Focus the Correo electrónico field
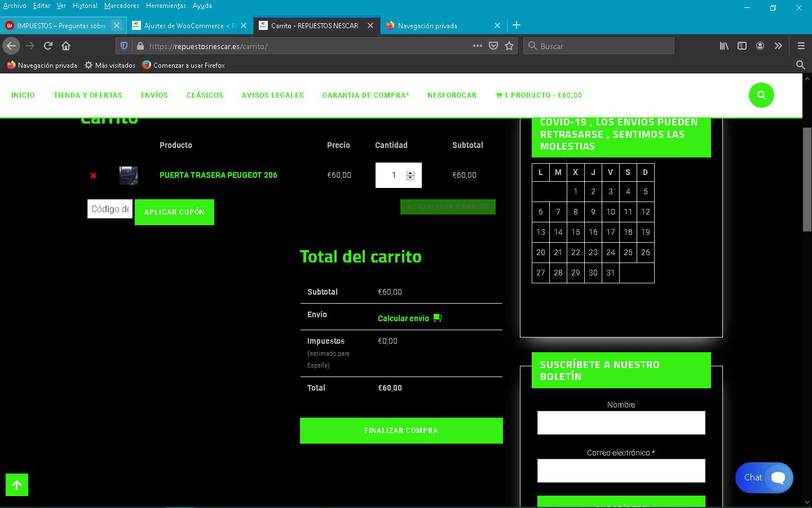Screen dimensions: 812x508 [x=621, y=471]
